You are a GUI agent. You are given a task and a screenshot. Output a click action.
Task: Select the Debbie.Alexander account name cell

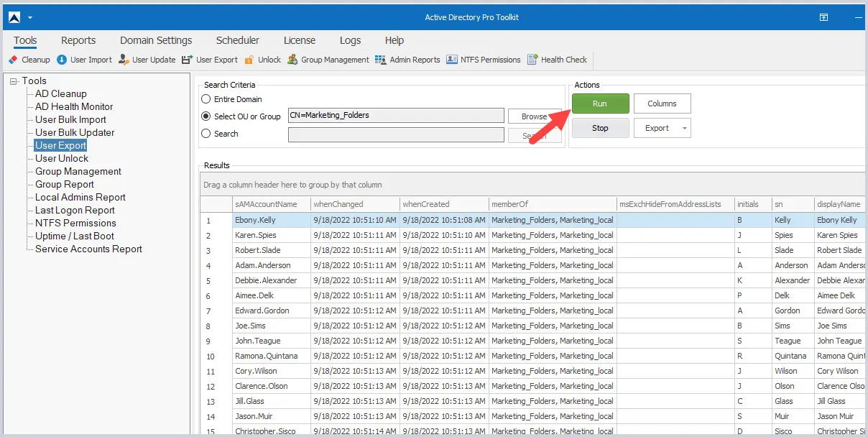point(271,280)
